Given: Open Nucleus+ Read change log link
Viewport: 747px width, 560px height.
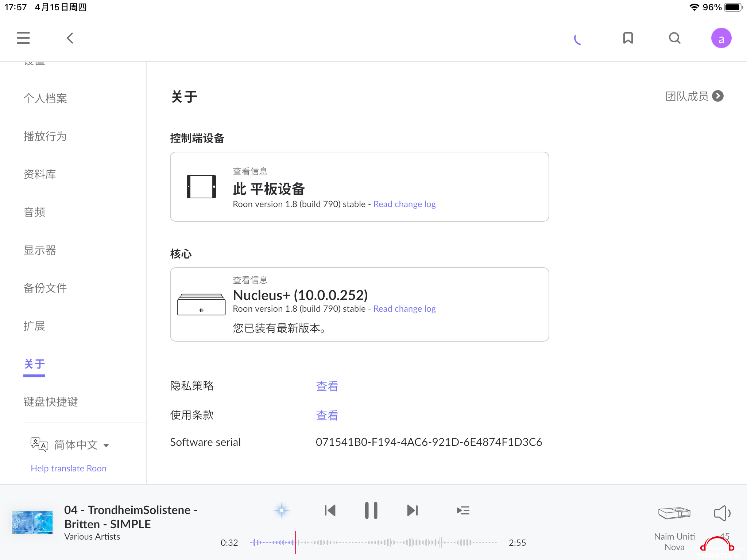Looking at the screenshot, I should (405, 309).
